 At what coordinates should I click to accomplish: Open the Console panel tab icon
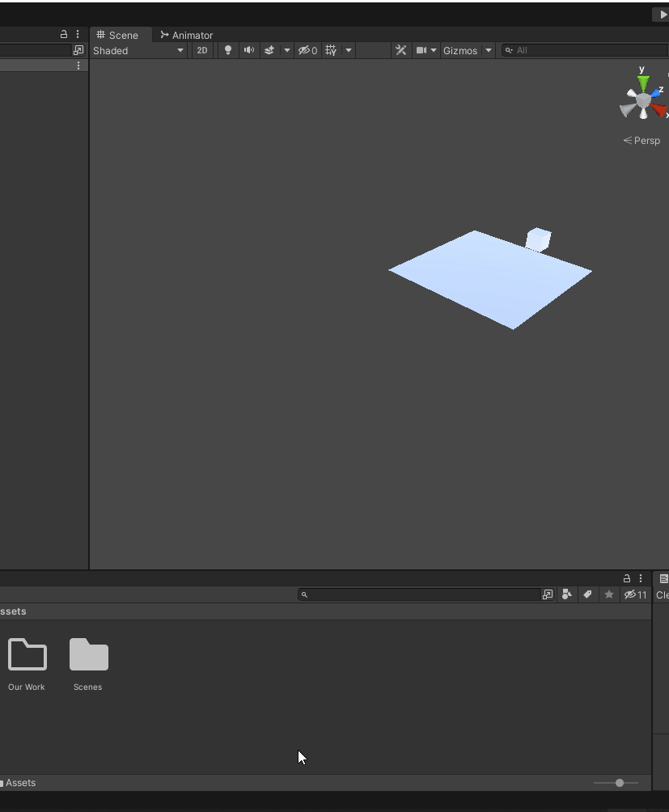click(x=663, y=578)
